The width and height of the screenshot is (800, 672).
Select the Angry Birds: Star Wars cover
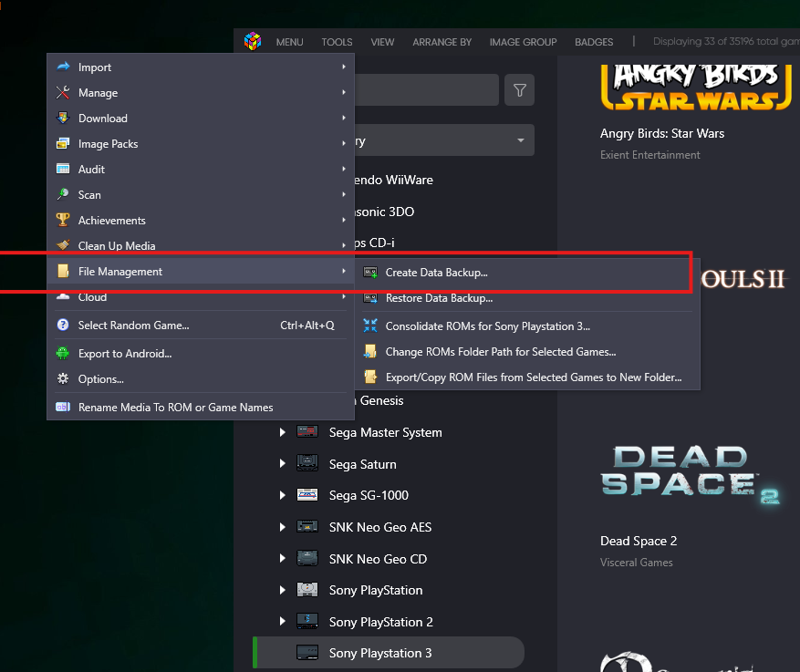(x=696, y=87)
